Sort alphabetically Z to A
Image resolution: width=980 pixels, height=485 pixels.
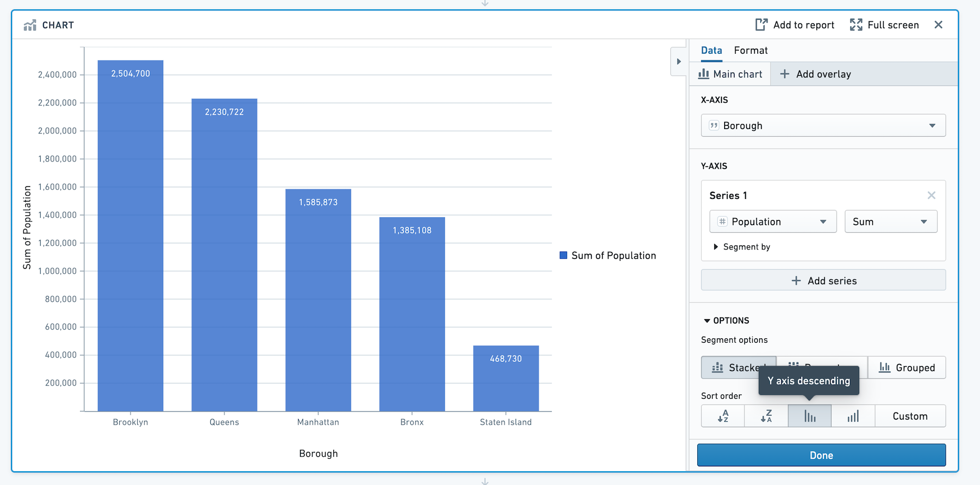click(766, 416)
